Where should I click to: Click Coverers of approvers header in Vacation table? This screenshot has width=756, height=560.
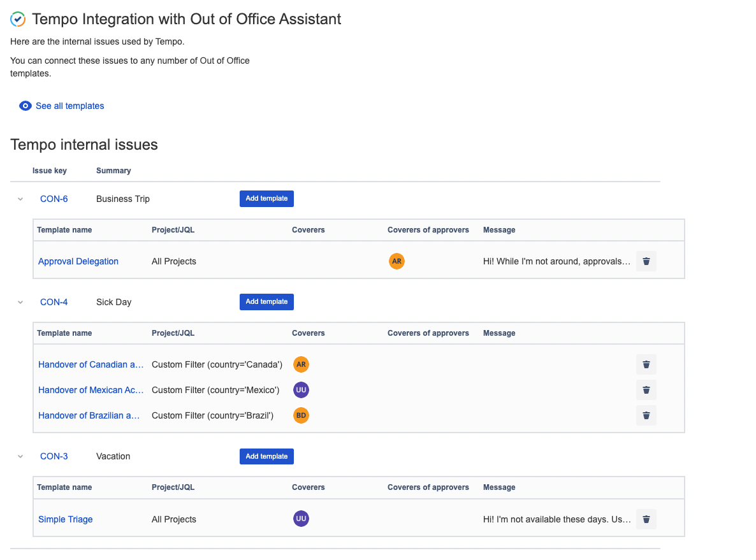[428, 487]
